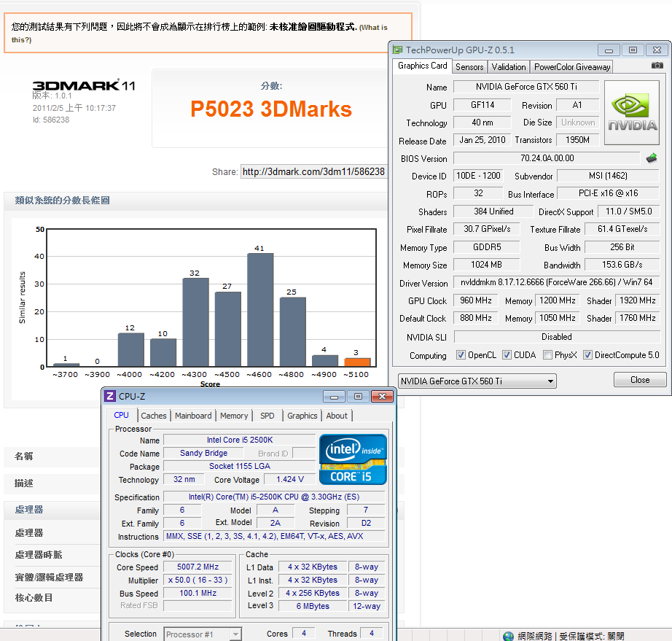The width and height of the screenshot is (672, 641).
Task: Click the Release Date value Jan 25, 2010
Action: click(x=482, y=140)
